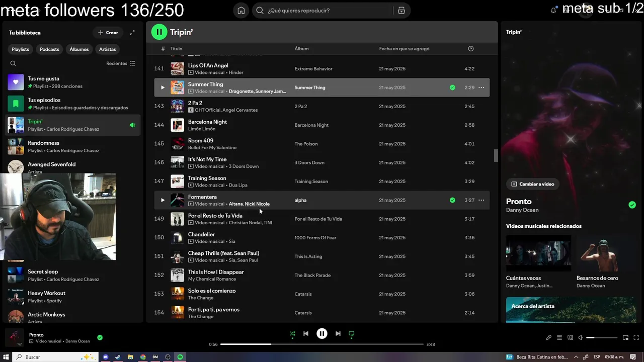Screen dimensions: 644x362
Task: Pause Tripin' using green header button
Action: pos(159,32)
